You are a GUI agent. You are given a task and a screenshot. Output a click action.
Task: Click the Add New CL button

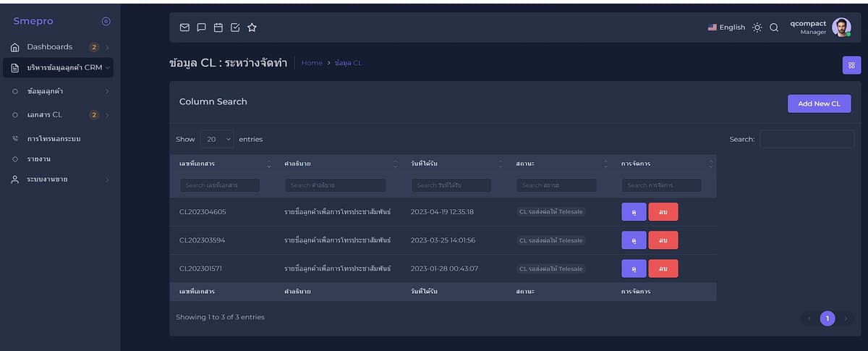819,103
